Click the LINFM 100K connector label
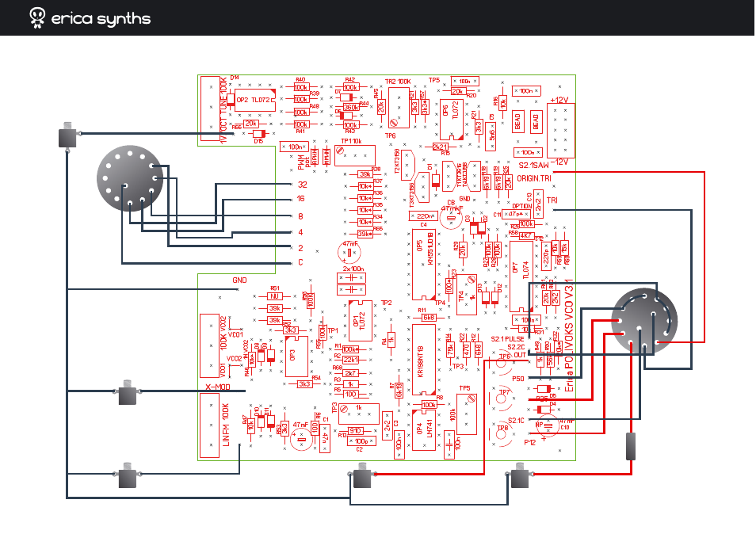Screen dimensions: 756x534 [x=225, y=425]
